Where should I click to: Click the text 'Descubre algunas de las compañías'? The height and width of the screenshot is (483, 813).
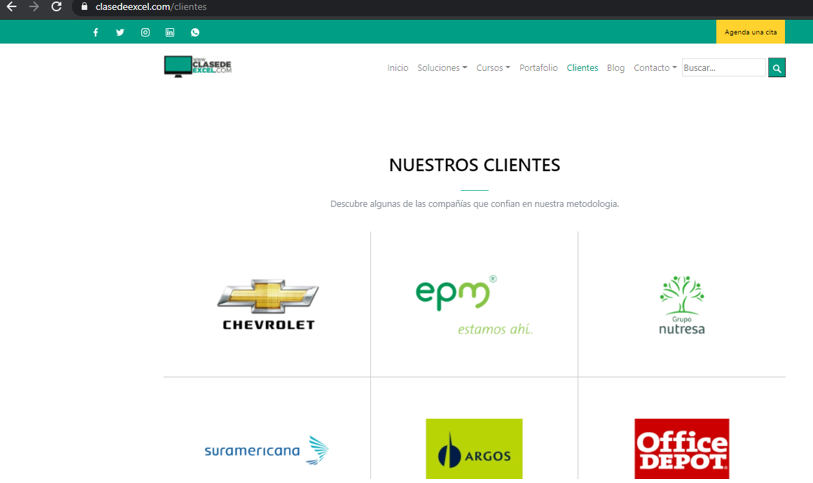tap(400, 204)
